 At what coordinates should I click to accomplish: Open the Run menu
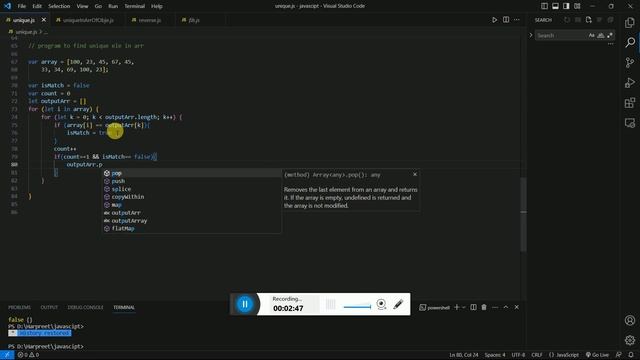click(113, 6)
